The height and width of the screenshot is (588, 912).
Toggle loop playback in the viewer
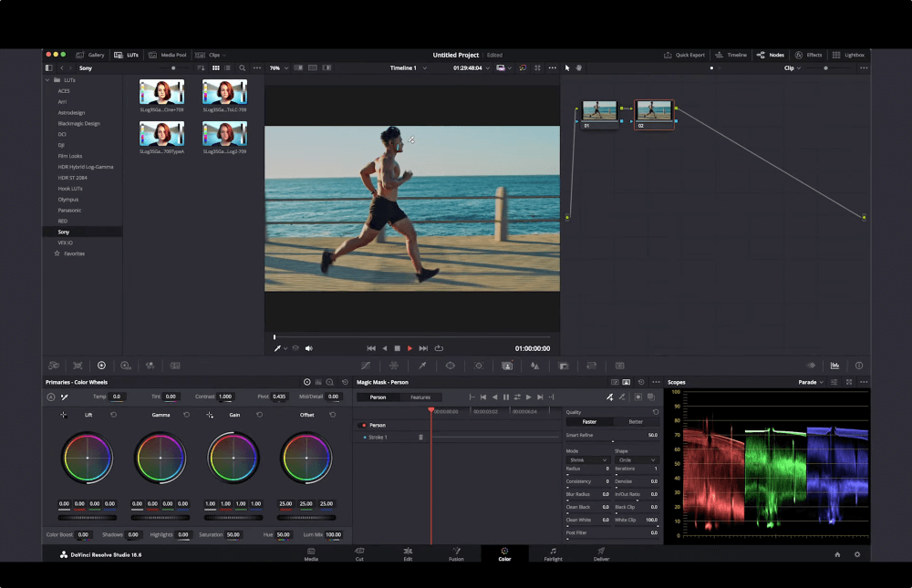(440, 348)
